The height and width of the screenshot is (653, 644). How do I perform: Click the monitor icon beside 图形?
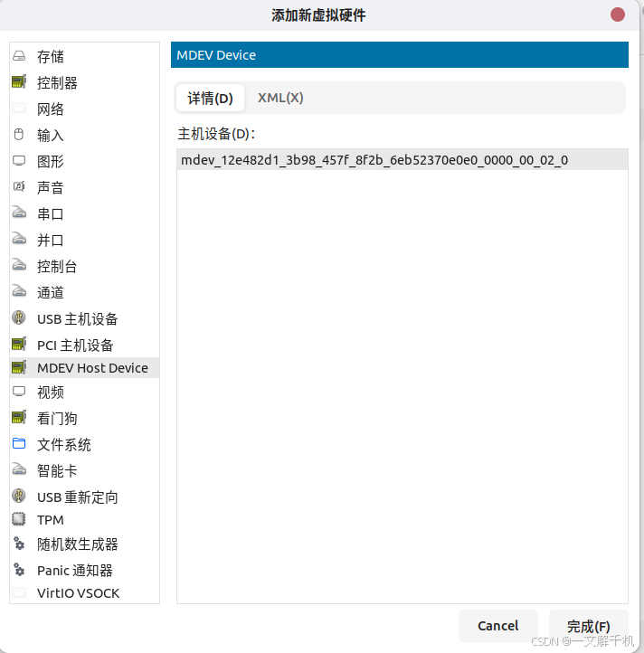(19, 161)
